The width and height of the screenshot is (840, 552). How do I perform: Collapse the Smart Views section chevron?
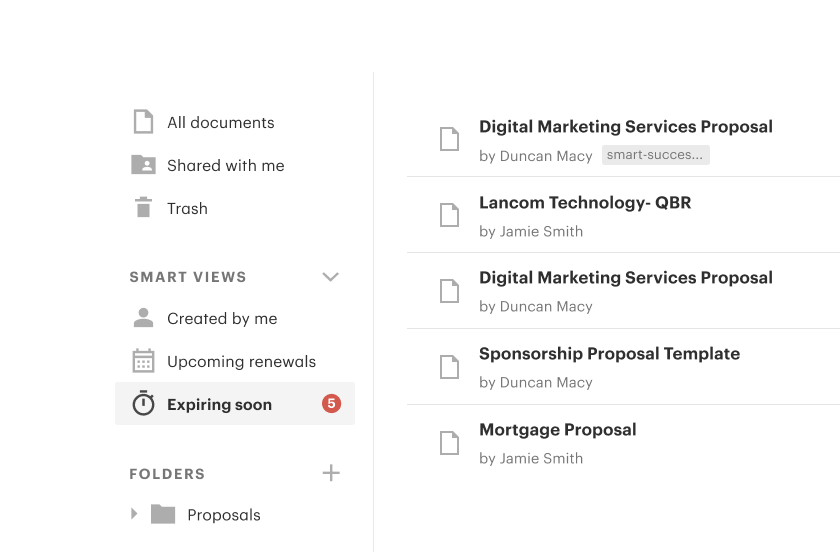click(x=331, y=277)
